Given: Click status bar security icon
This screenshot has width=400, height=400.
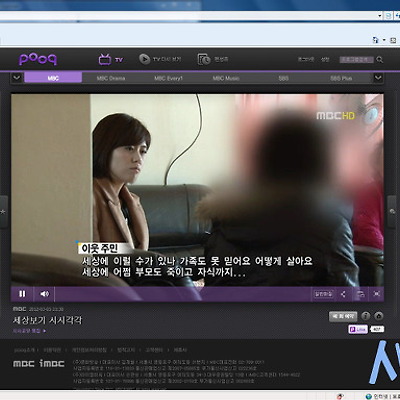Looking at the screenshot, I should point(340,396).
